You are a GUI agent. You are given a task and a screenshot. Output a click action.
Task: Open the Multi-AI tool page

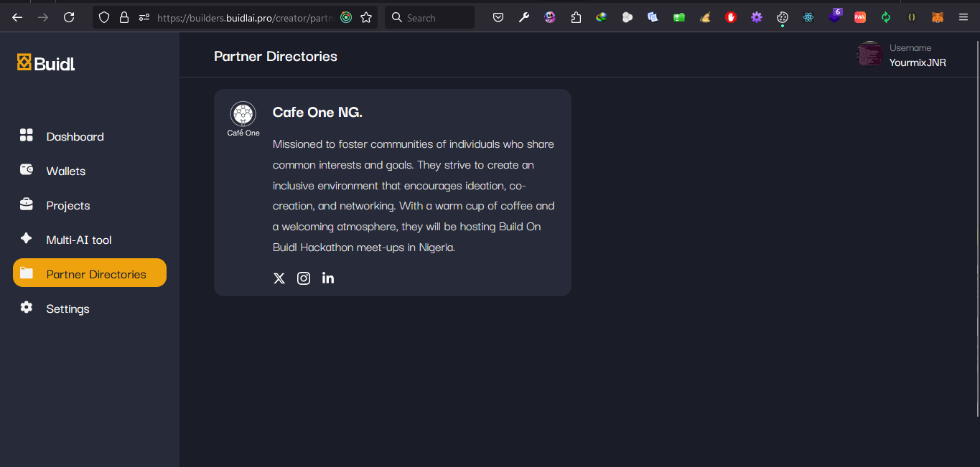(78, 240)
